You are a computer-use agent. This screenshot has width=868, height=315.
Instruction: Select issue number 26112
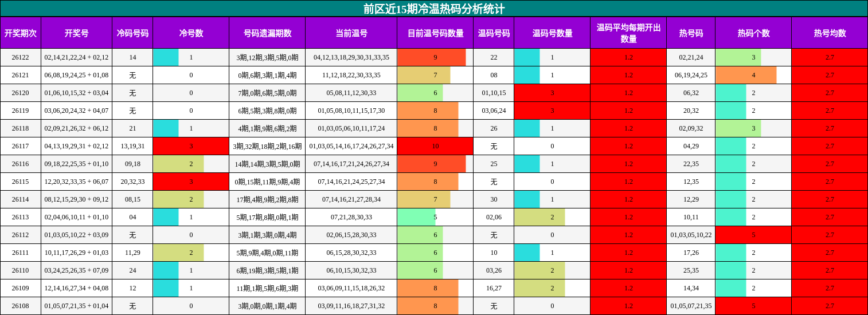21,235
